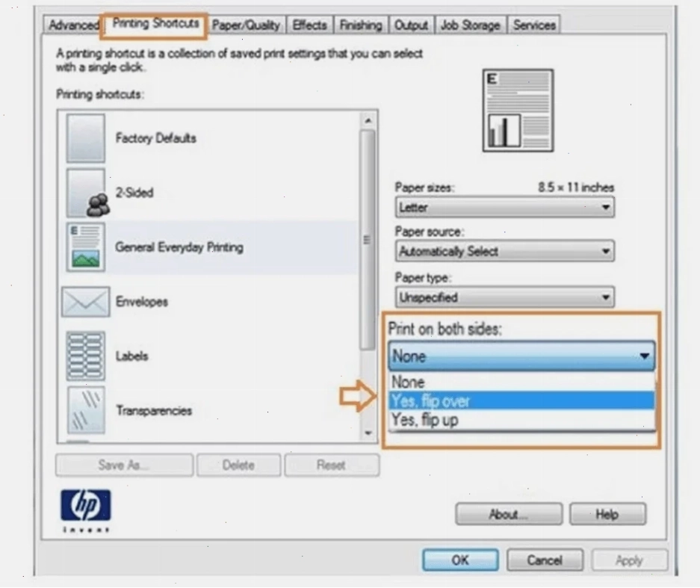Viewport: 700px width, 588px height.
Task: Choose None in the duplex list
Action: 521,382
